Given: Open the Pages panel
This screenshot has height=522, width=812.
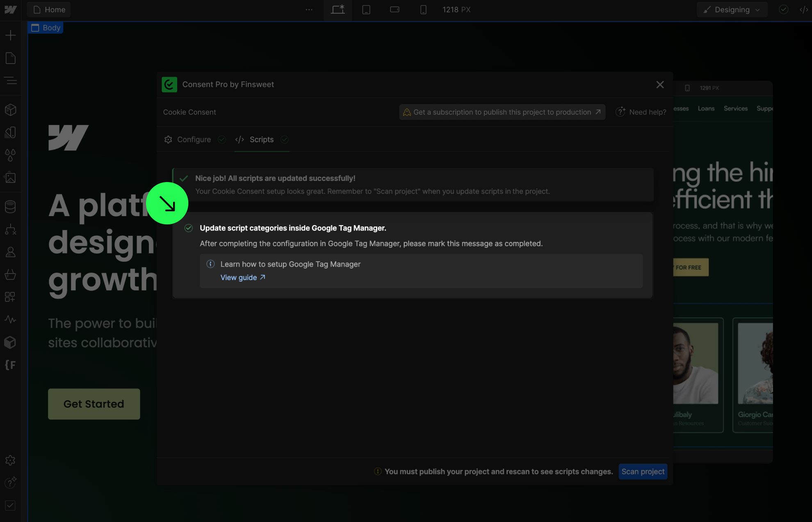Looking at the screenshot, I should [11, 58].
